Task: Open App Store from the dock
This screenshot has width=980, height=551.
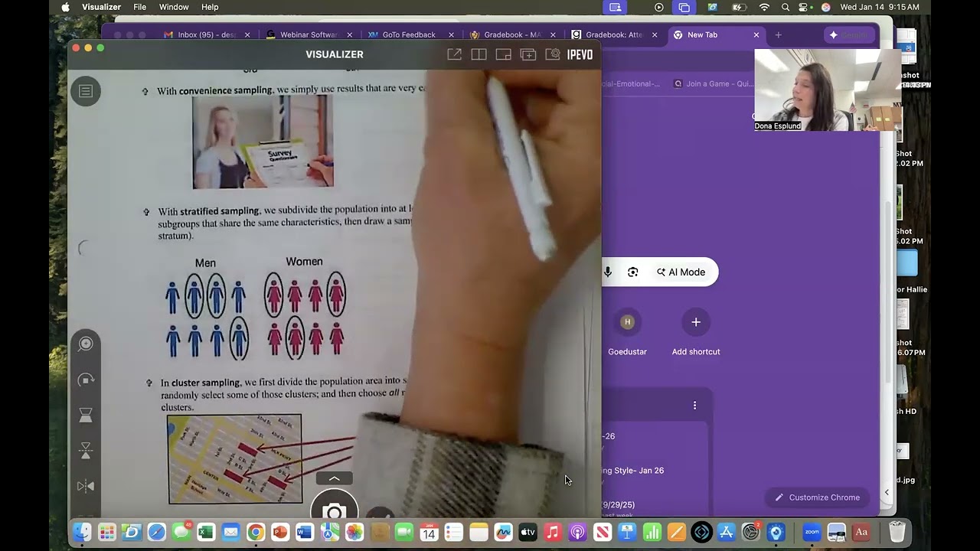Action: point(726,532)
